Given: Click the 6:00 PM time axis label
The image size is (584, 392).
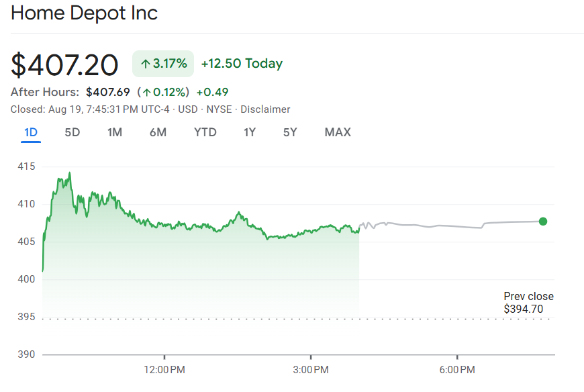Looking at the screenshot, I should (458, 370).
